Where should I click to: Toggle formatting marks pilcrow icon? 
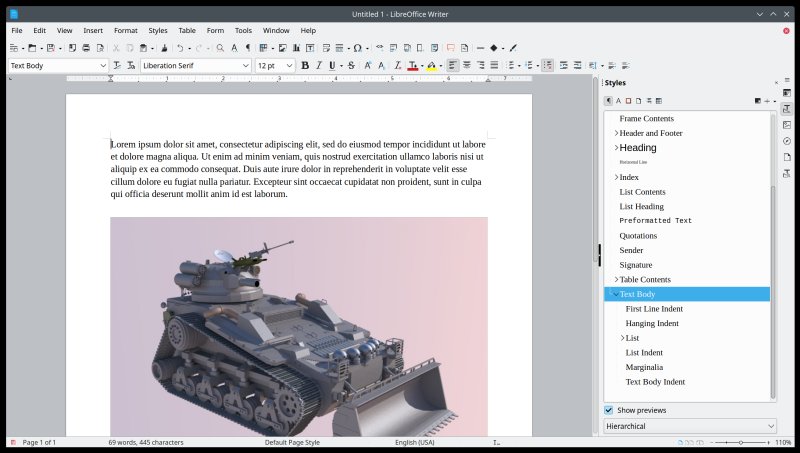click(248, 48)
